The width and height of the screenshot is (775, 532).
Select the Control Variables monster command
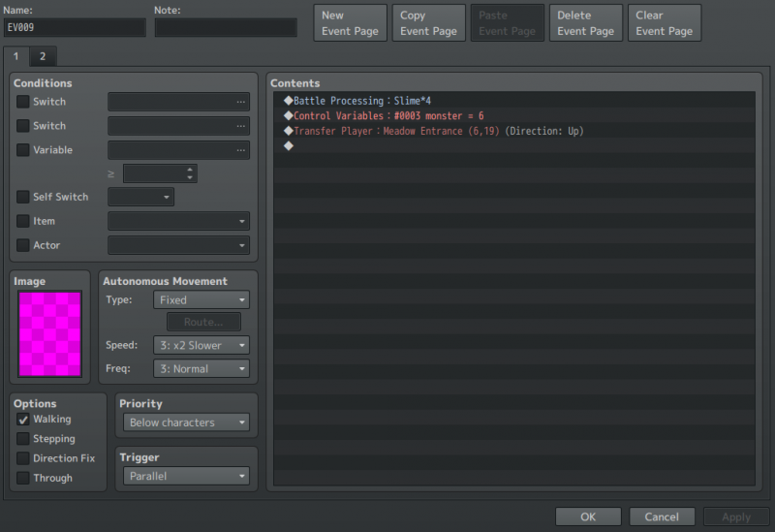(x=514, y=115)
